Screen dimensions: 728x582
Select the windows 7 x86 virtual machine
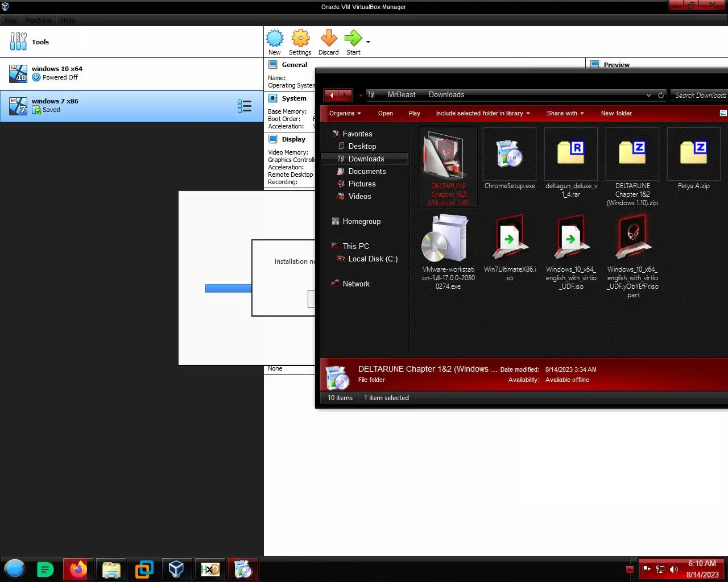click(x=131, y=106)
